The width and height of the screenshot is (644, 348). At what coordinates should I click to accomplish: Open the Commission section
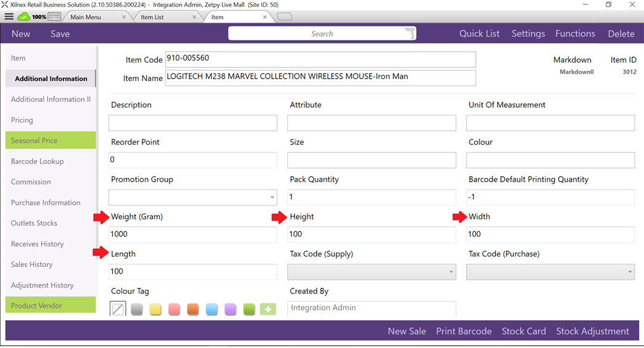[50, 182]
